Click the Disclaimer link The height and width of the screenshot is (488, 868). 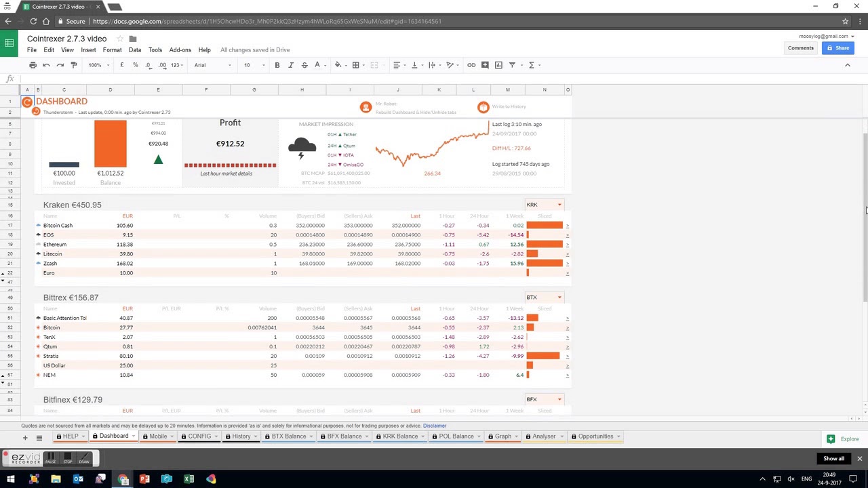click(435, 426)
